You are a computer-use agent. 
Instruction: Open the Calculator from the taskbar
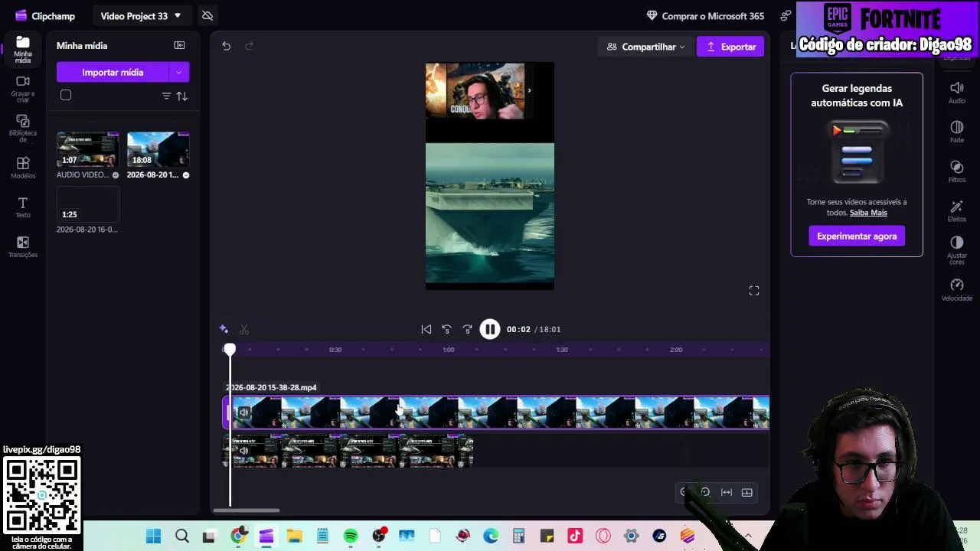[x=518, y=536]
